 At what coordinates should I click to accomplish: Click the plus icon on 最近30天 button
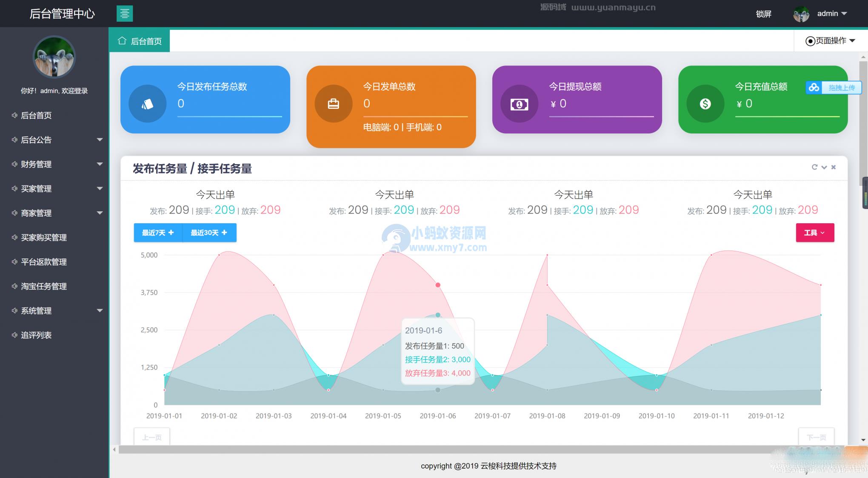(x=224, y=233)
